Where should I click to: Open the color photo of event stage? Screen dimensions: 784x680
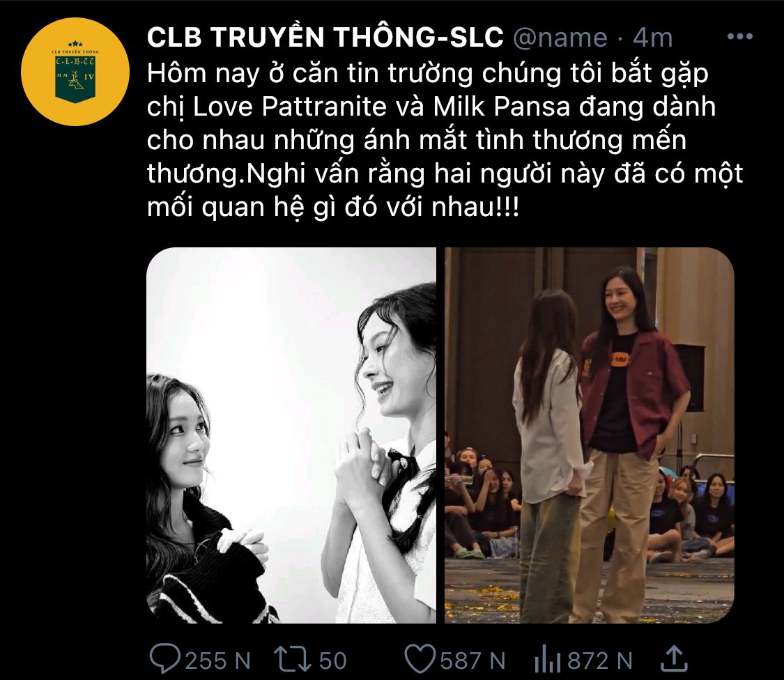click(589, 435)
